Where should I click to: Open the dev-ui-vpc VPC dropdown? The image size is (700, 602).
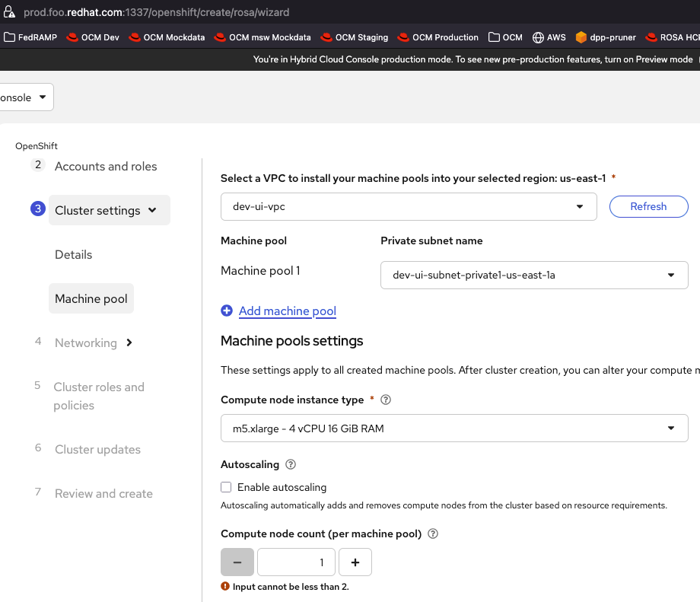(x=408, y=206)
